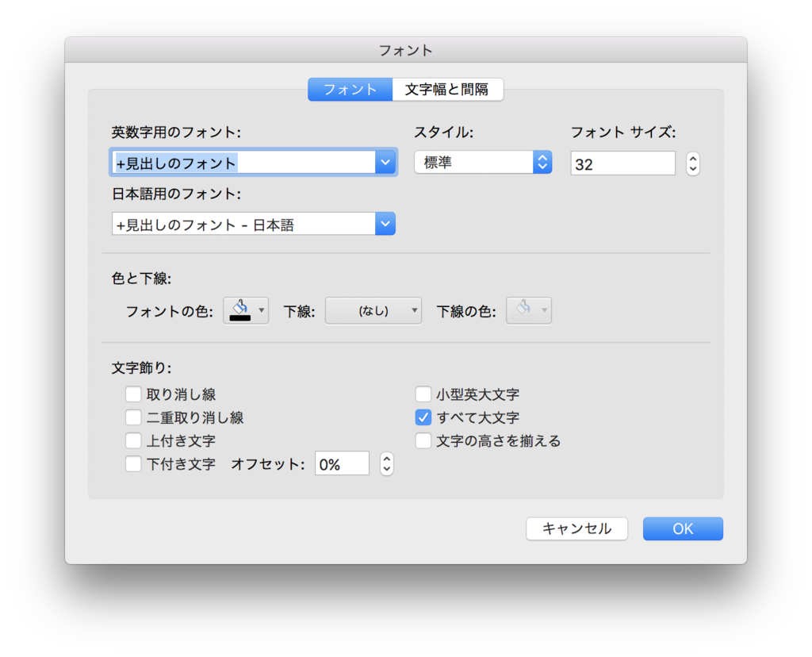Click the キャンセル button
The height and width of the screenshot is (657, 812).
pyautogui.click(x=577, y=528)
